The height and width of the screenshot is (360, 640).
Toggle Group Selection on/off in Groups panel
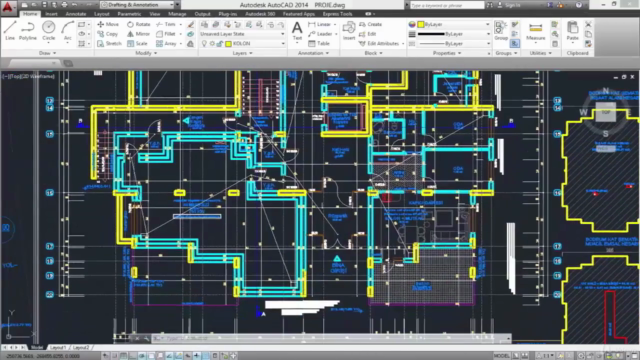515,43
